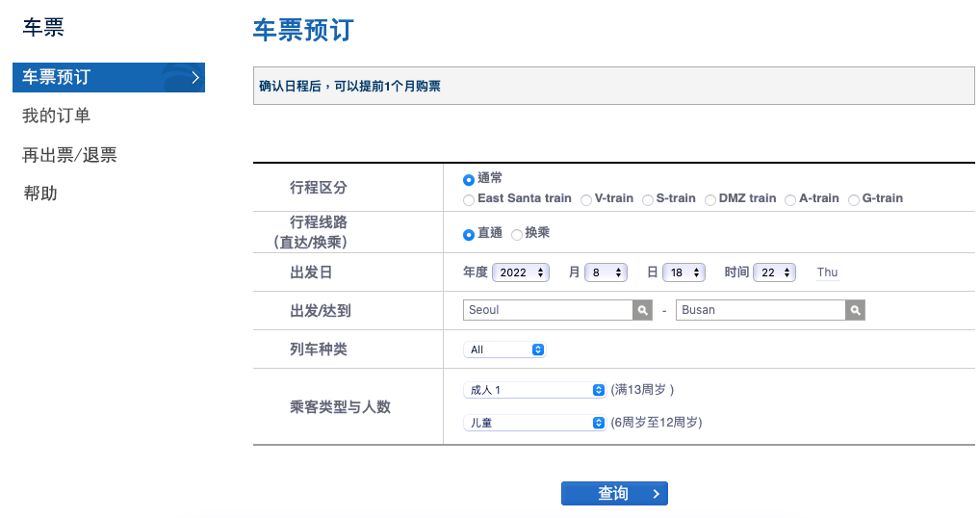Choose the V-train radio button
Viewport: 980px width, 518px height.
point(585,199)
